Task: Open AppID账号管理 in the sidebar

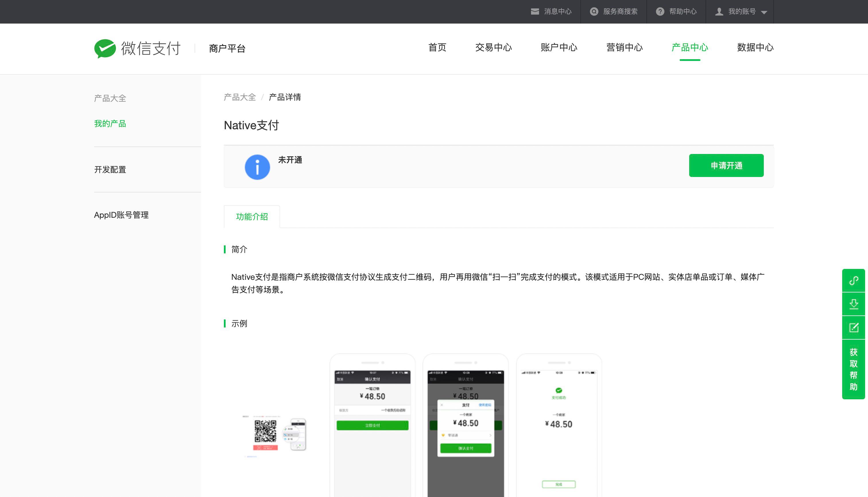Action: [121, 215]
